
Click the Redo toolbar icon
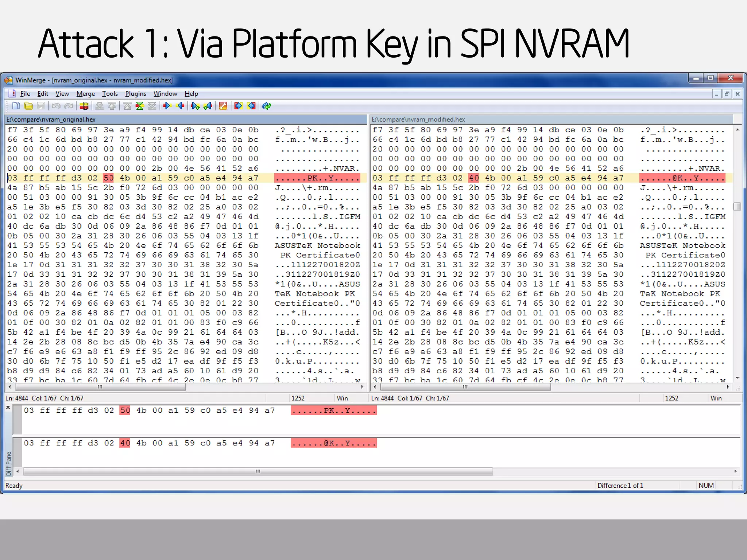69,106
